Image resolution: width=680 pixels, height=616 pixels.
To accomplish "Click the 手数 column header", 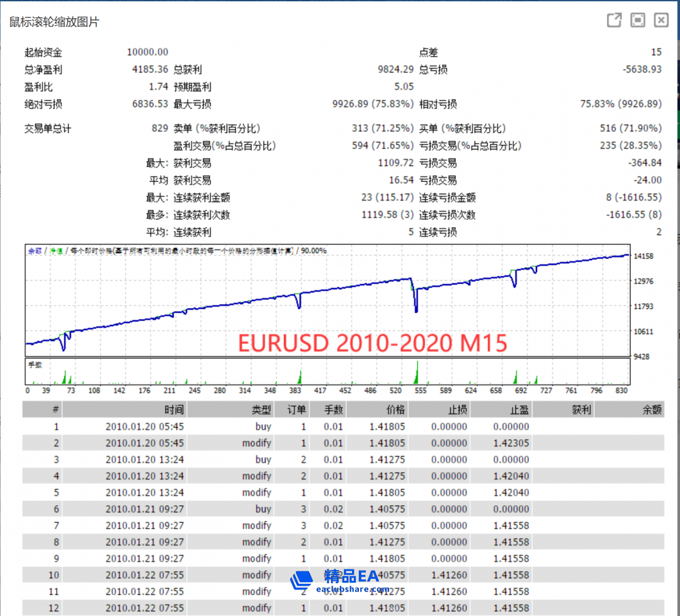I will coord(333,410).
